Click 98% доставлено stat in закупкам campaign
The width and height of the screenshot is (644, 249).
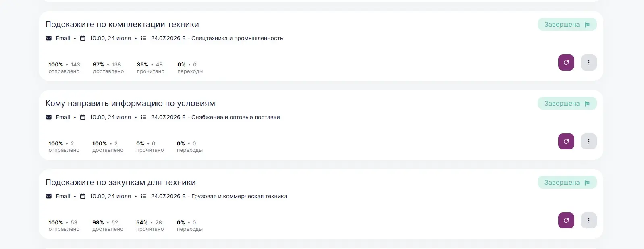coord(108,225)
